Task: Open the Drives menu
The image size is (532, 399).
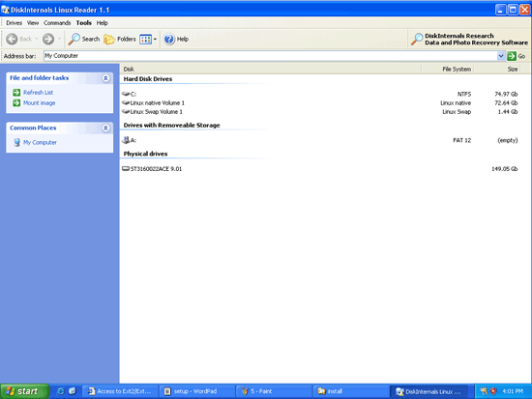Action: [x=14, y=23]
